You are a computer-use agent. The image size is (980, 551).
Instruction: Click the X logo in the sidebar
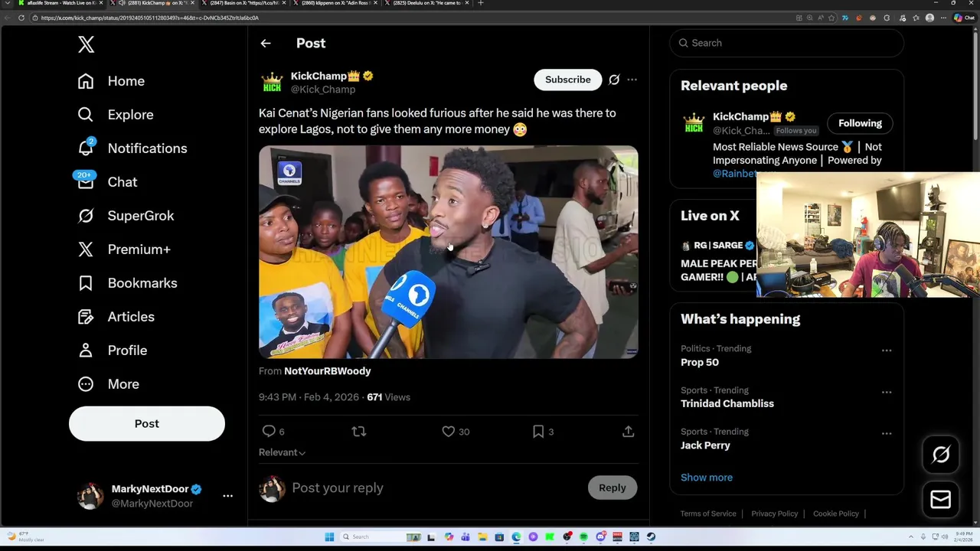pos(87,44)
